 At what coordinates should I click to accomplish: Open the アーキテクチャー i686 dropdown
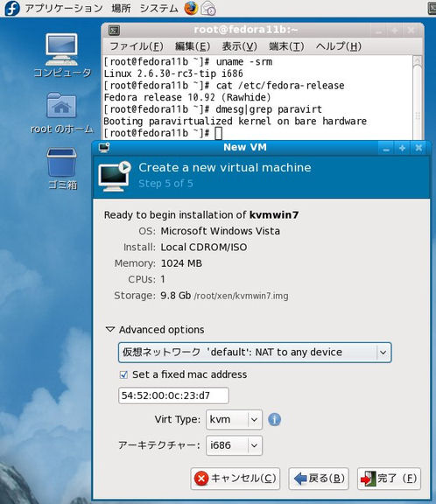coord(234,445)
